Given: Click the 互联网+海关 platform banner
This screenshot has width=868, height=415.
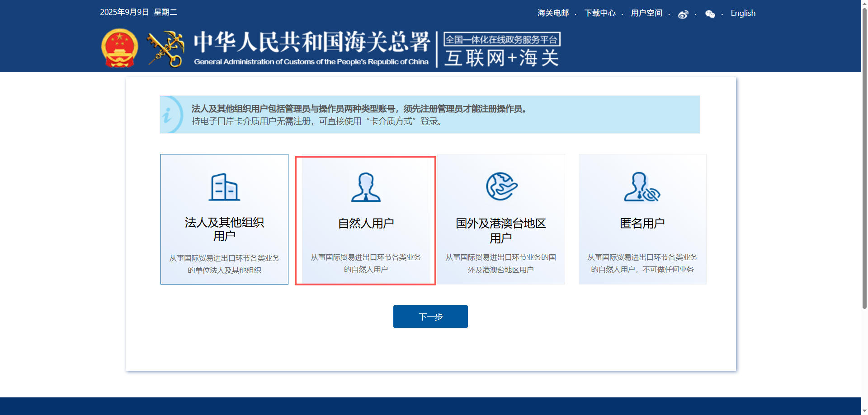Looking at the screenshot, I should click(501, 50).
